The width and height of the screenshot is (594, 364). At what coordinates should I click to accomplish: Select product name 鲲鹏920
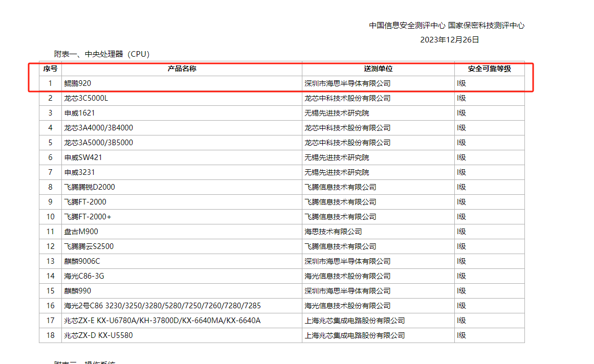pos(78,83)
